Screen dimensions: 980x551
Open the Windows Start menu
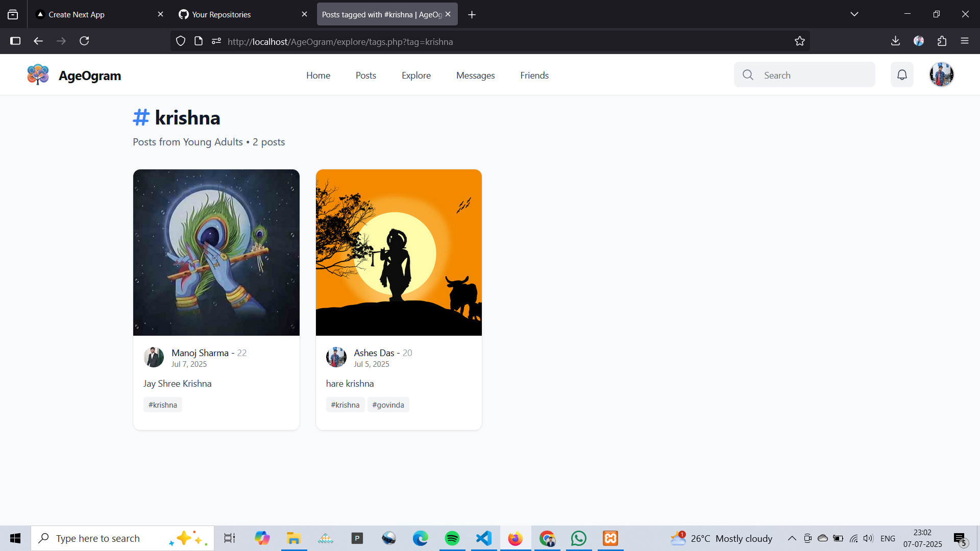pos(15,538)
